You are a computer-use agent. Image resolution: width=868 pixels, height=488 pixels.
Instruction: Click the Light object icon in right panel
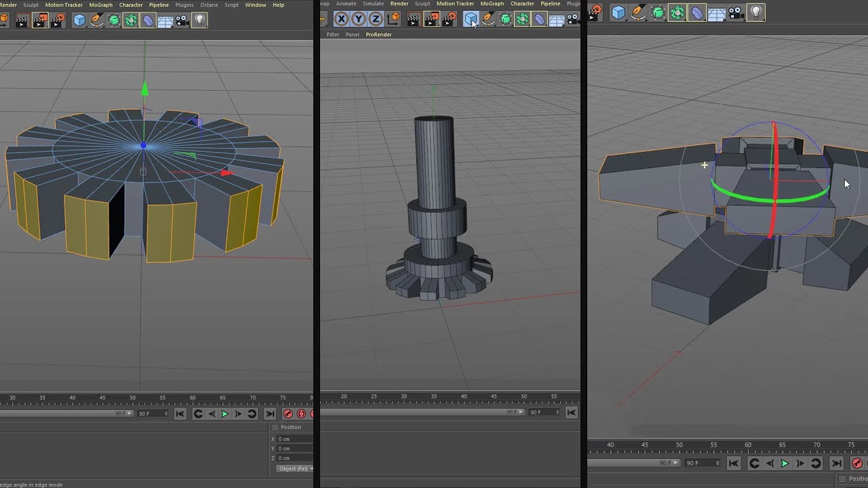756,12
